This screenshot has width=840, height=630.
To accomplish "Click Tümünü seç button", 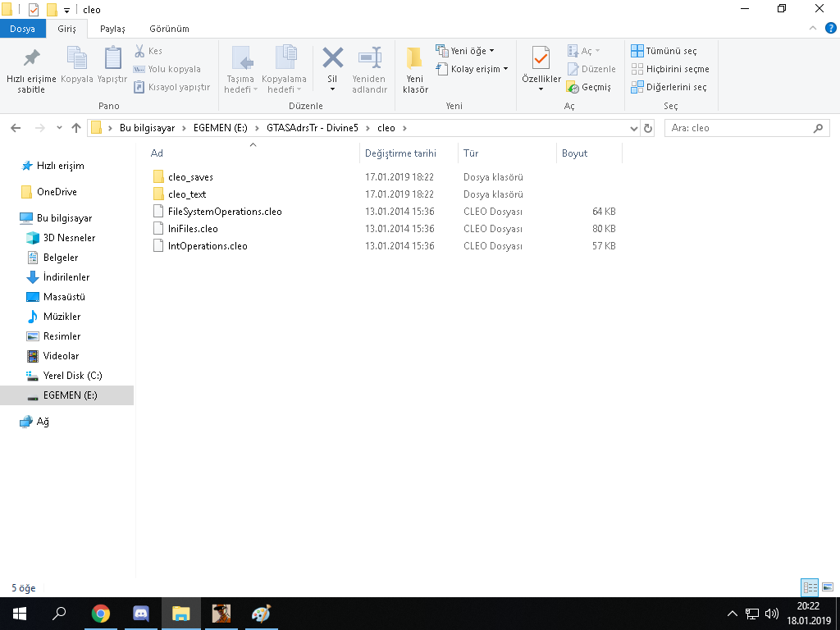I will click(x=664, y=51).
